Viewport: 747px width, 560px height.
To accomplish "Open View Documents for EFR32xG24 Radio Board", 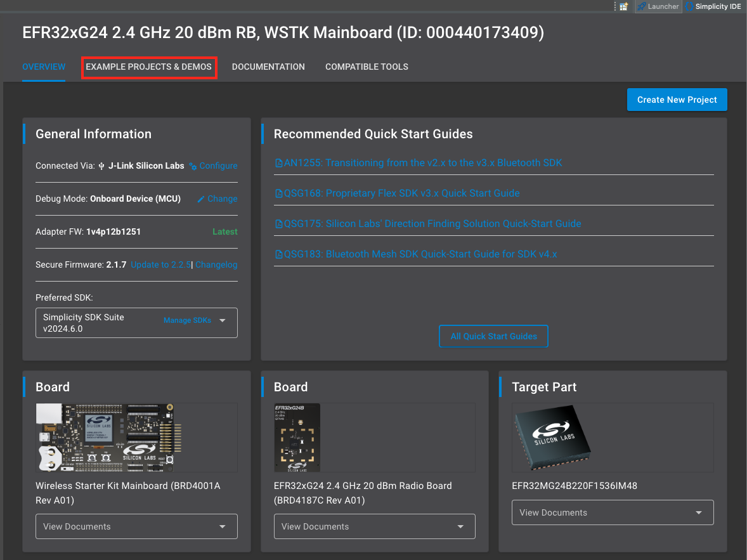I will (374, 526).
